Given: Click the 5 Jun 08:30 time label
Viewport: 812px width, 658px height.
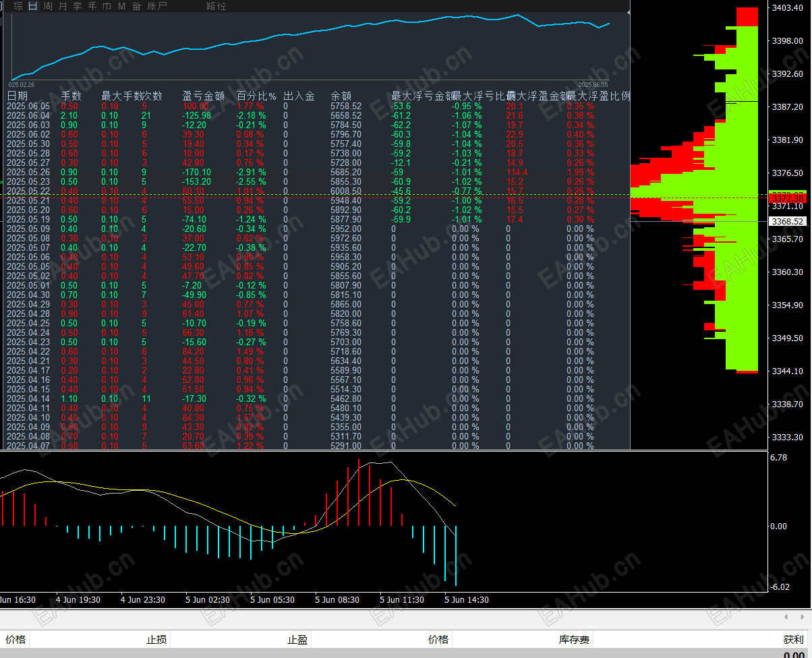Looking at the screenshot, I should pyautogui.click(x=337, y=599).
